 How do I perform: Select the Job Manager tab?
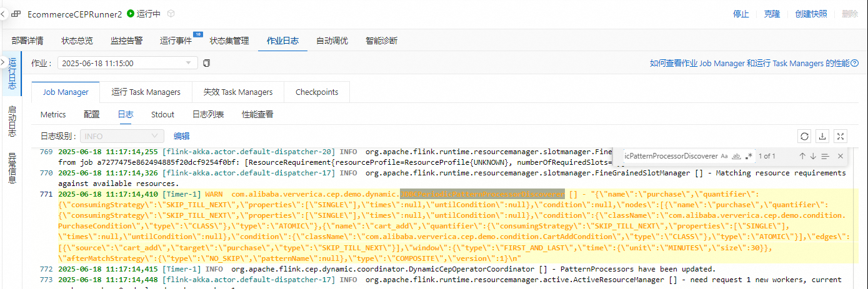point(66,92)
